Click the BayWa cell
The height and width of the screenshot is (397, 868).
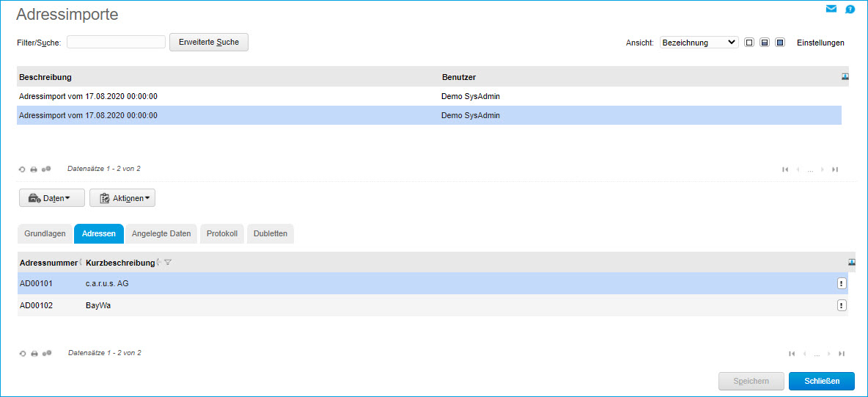[x=98, y=305]
